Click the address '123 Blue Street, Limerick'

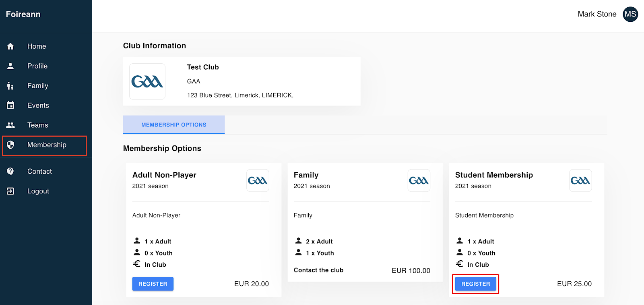240,95
